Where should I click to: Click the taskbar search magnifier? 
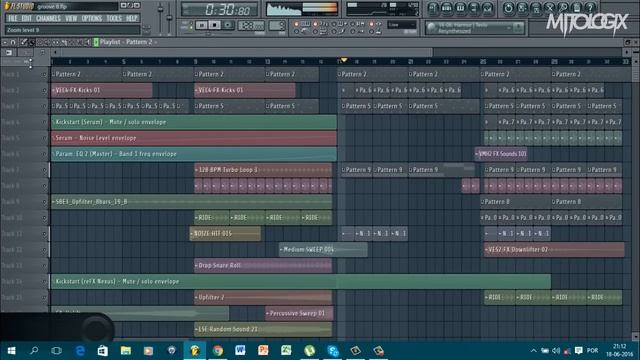pos(34,351)
